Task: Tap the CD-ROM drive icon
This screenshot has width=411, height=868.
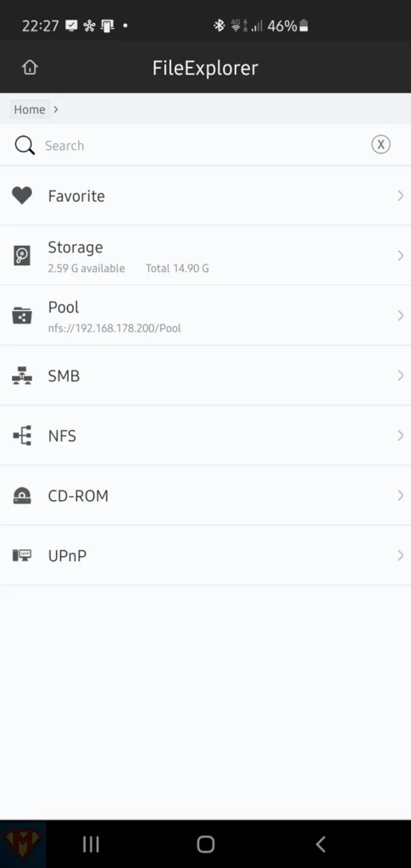Action: coord(22,495)
